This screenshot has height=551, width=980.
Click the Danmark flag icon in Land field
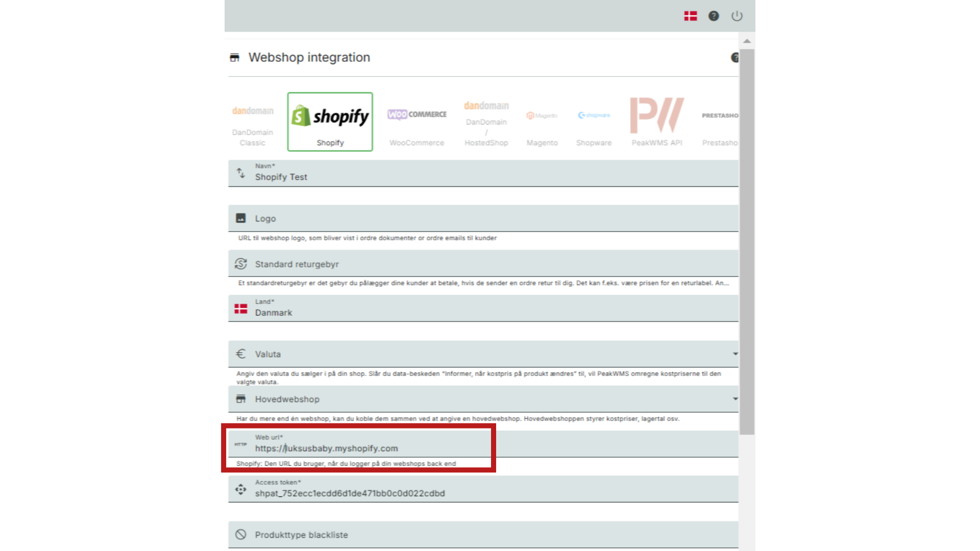coord(241,309)
